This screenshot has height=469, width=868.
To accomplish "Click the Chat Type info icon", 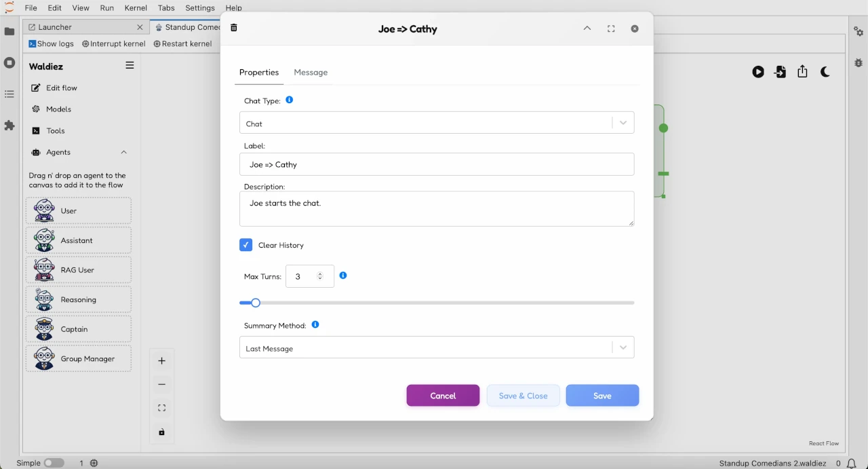I will (x=290, y=100).
